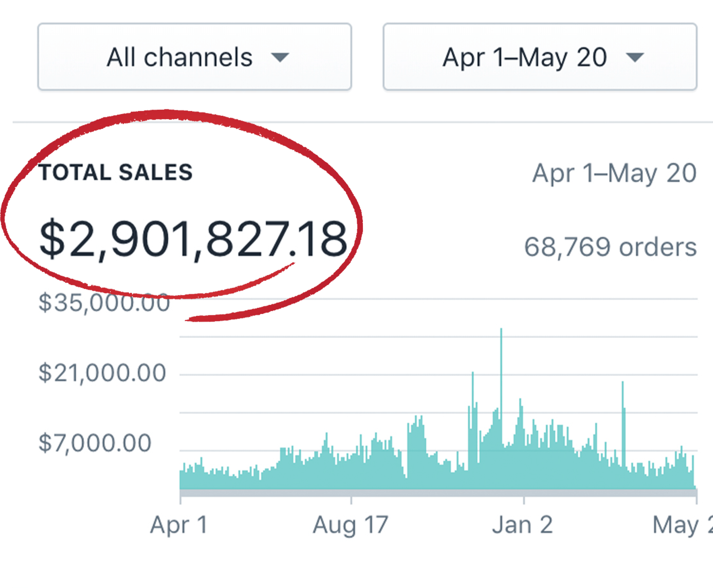Click the $7,000.00 axis label
Image resolution: width=713 pixels, height=588 pixels.
point(95,443)
